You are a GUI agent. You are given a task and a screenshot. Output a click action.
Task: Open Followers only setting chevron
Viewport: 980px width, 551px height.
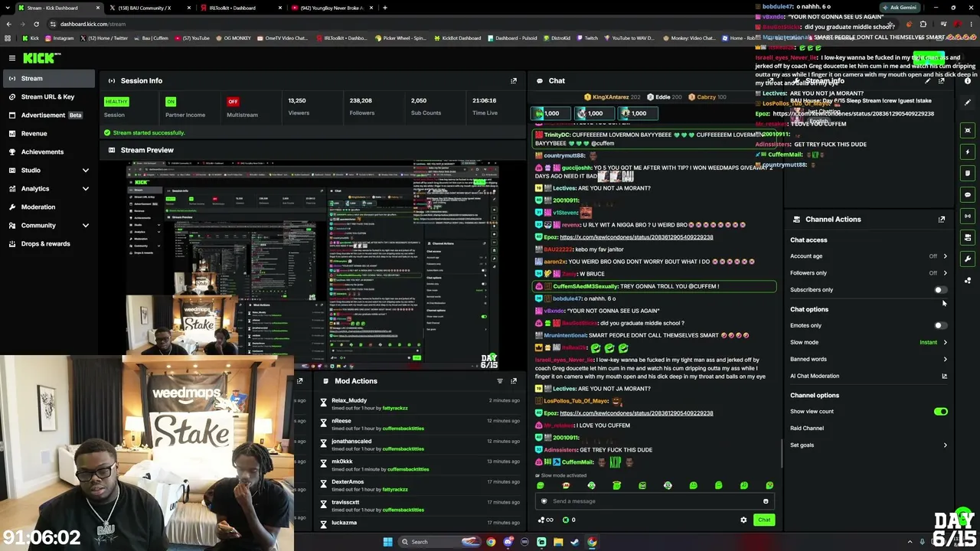(945, 273)
